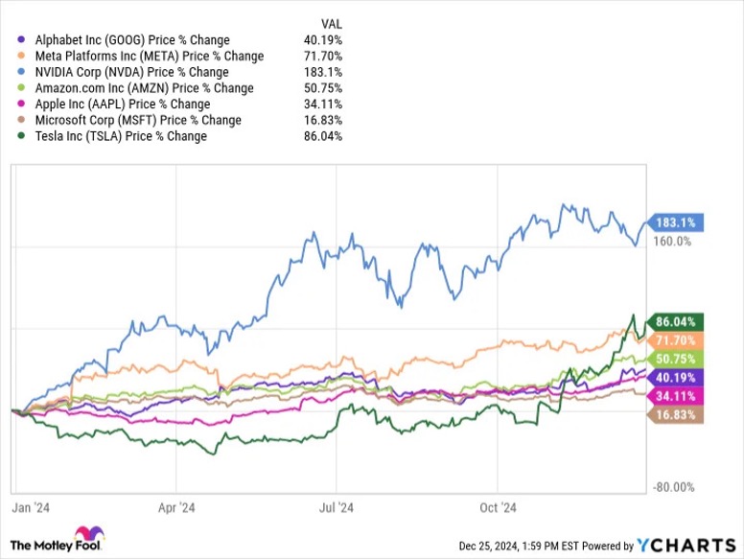This screenshot has width=744, height=560.
Task: Click the brown Microsoft legend dot
Action: pos(21,120)
